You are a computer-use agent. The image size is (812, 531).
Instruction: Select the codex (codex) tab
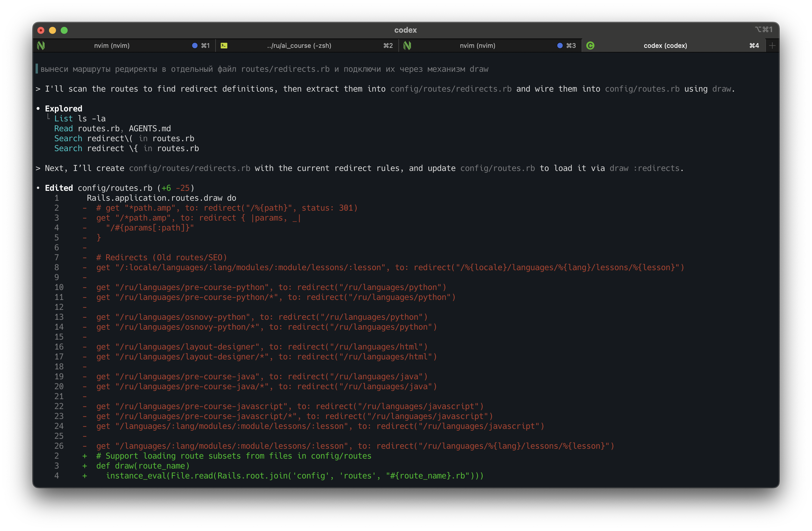click(665, 46)
